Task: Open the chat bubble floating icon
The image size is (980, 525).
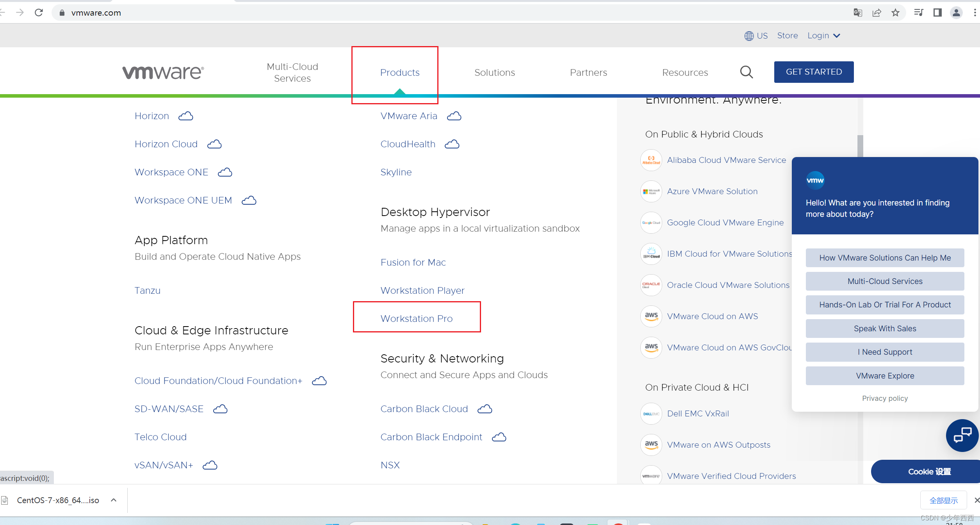Action: (x=962, y=435)
